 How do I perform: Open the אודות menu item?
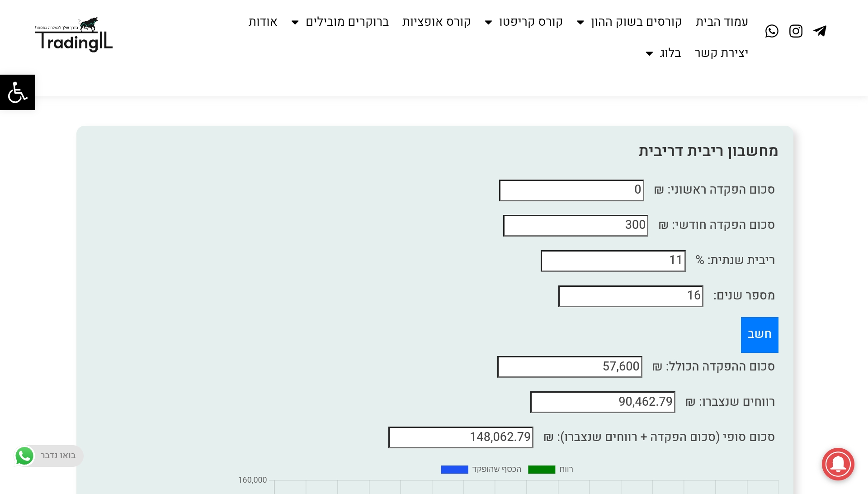tap(263, 22)
